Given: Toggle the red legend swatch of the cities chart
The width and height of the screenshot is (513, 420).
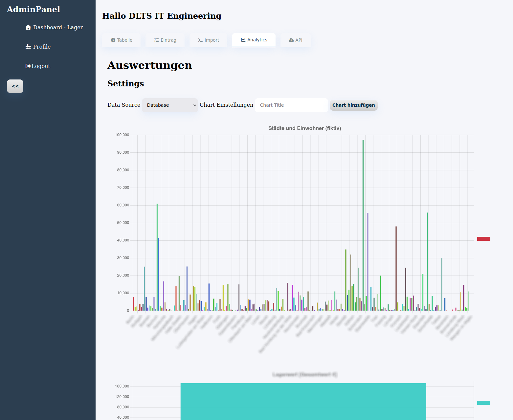Looking at the screenshot, I should [x=484, y=239].
